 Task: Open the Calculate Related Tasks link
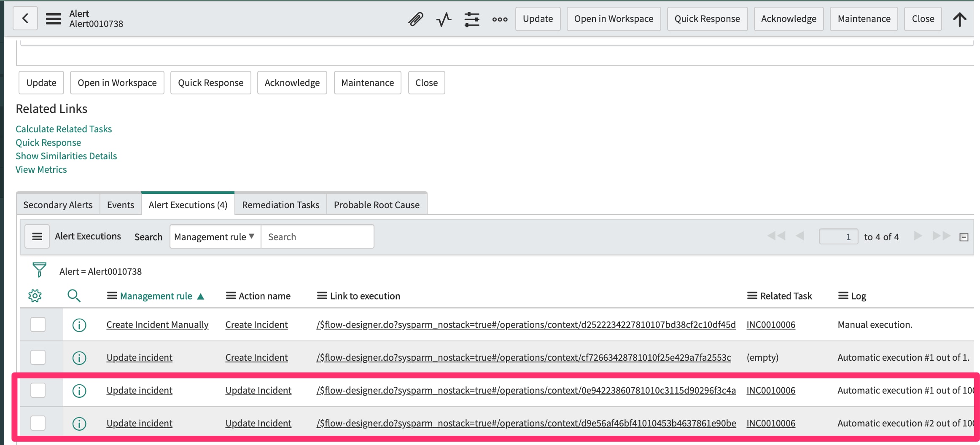click(x=64, y=129)
